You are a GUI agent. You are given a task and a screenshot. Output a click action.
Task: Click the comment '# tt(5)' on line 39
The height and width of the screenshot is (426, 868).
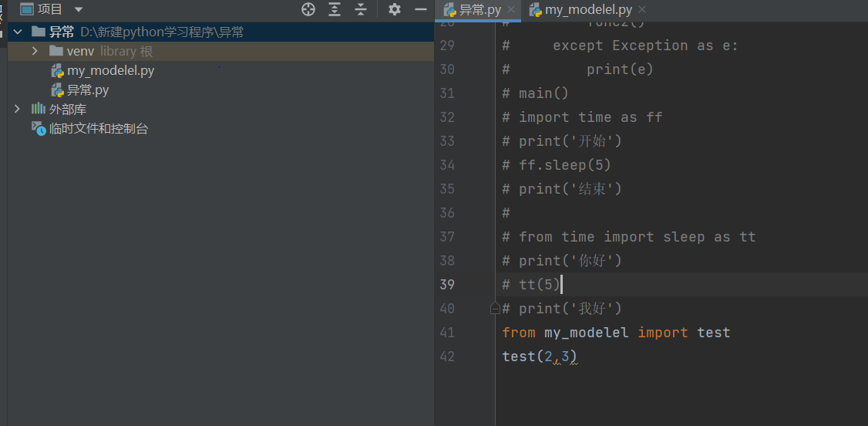pos(531,285)
